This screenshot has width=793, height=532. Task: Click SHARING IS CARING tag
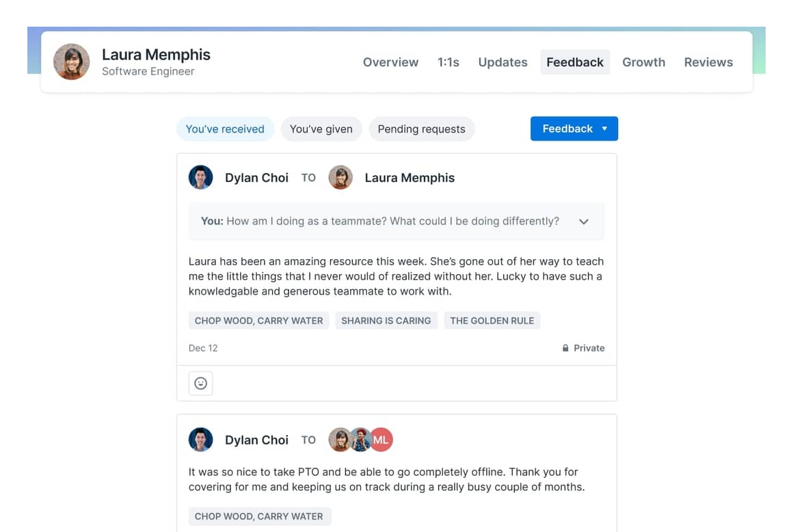[386, 321]
